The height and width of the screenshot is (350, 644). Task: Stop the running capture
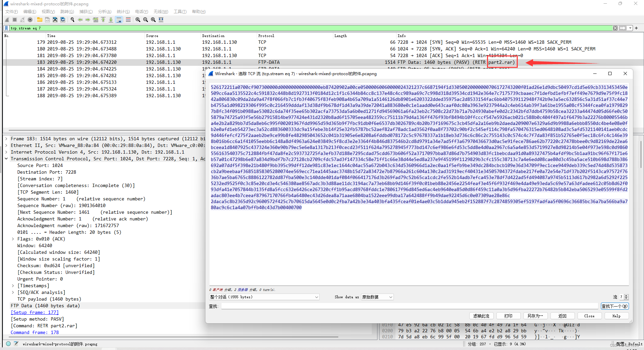(x=14, y=19)
